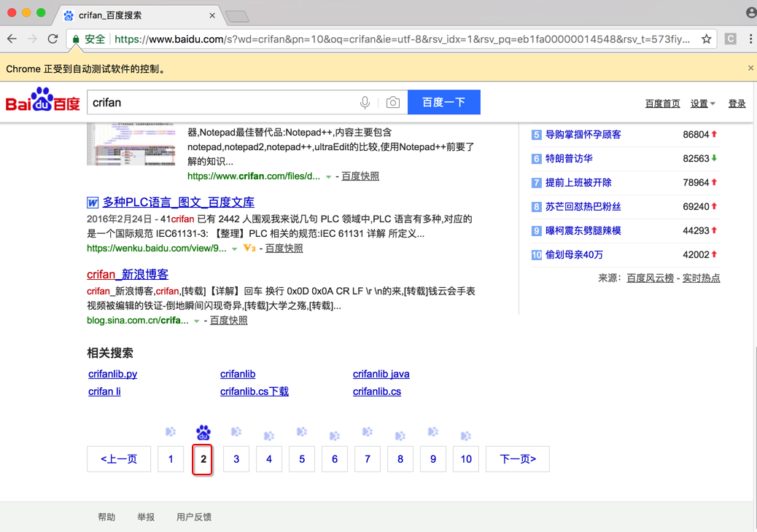
Task: Open related search crifanlib.cs下载
Action: point(255,391)
